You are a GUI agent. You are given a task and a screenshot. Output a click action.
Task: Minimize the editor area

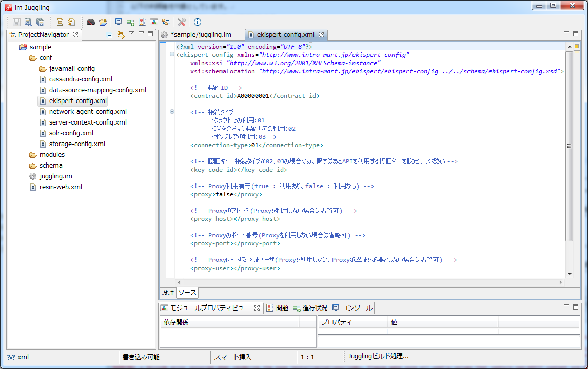566,33
